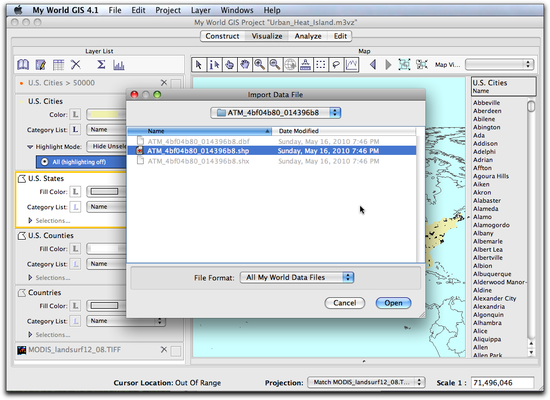Click the U.S. States polygon layer icon
This screenshot has width=550, height=400.
pos(22,179)
